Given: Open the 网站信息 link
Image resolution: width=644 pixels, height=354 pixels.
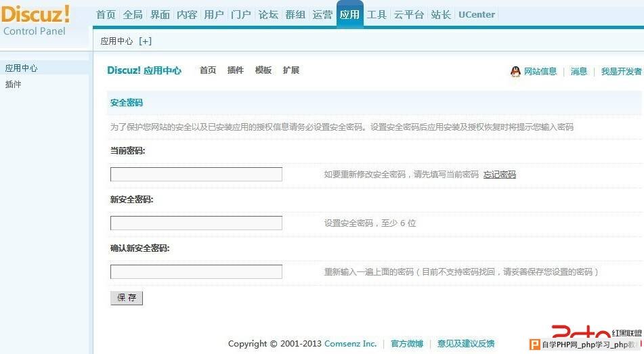Looking at the screenshot, I should [540, 72].
